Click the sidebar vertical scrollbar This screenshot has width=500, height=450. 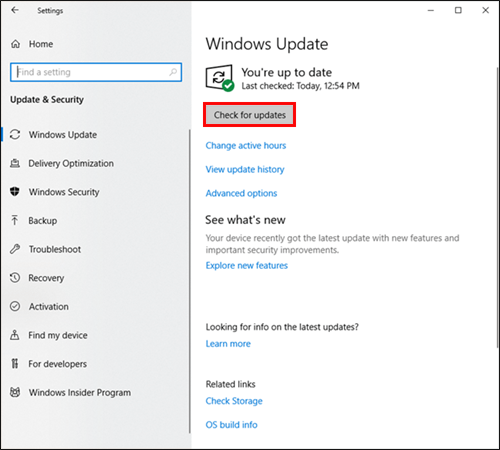pos(190,282)
